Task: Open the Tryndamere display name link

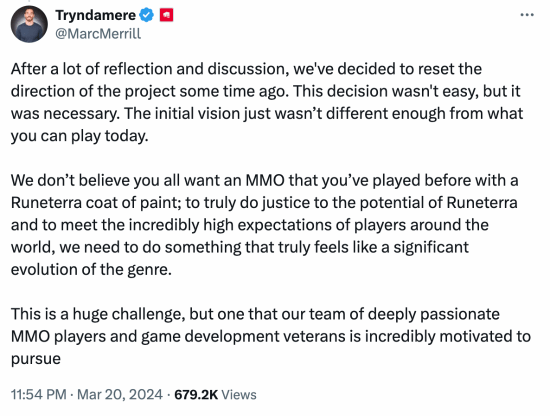Action: coord(95,15)
